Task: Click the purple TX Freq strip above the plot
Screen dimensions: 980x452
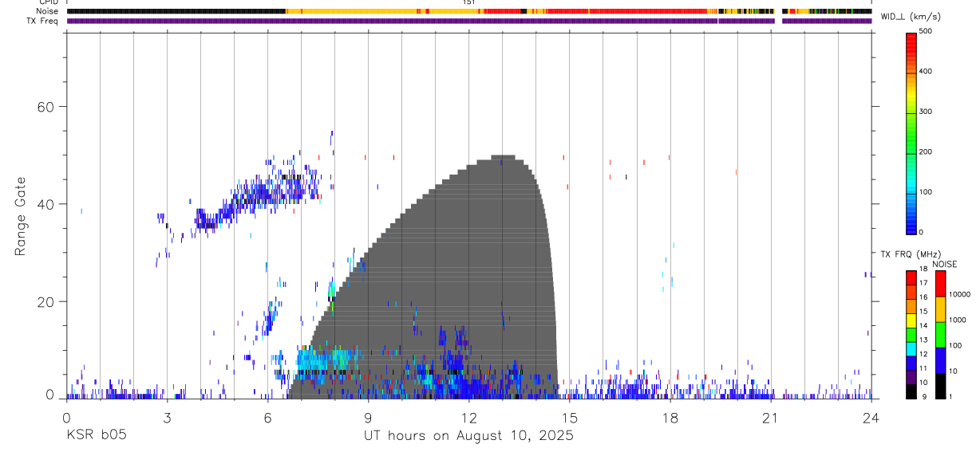Action: [468, 21]
